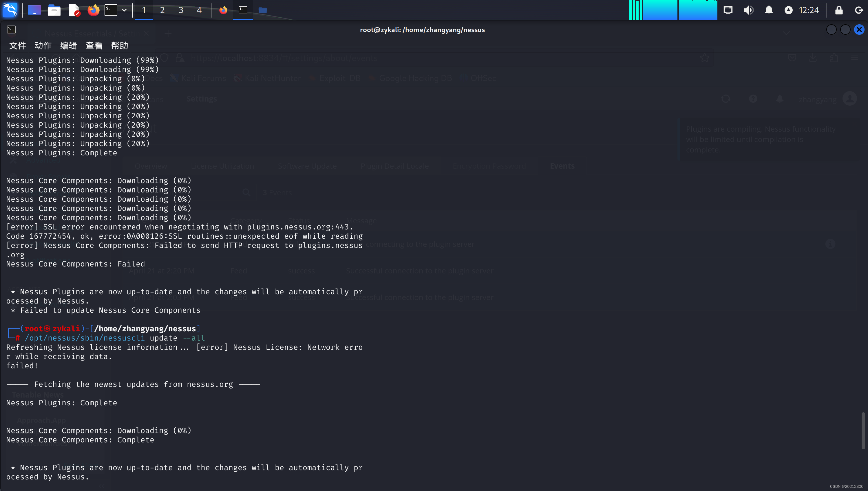
Task: Click the terminal vertical scrollbar
Action: coord(863,431)
